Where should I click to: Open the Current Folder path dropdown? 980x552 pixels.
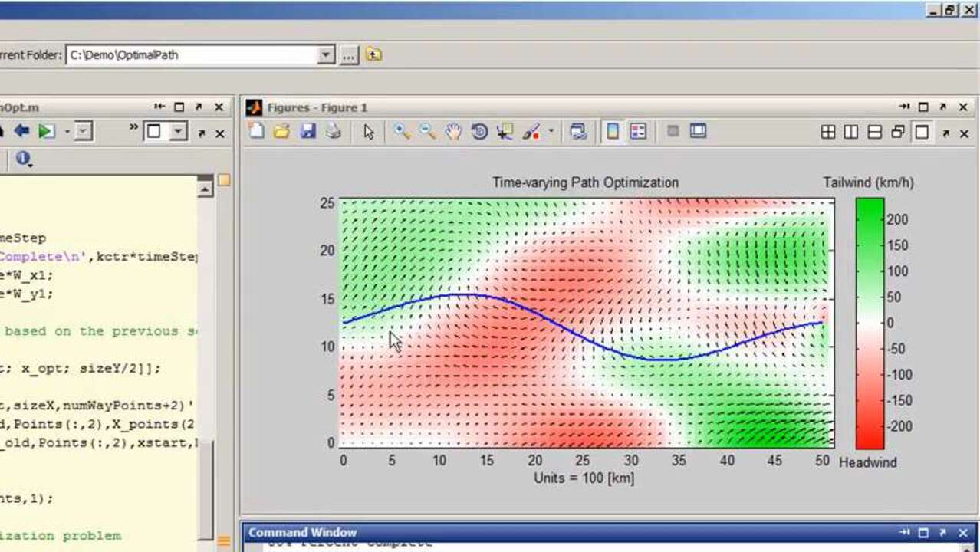click(327, 55)
